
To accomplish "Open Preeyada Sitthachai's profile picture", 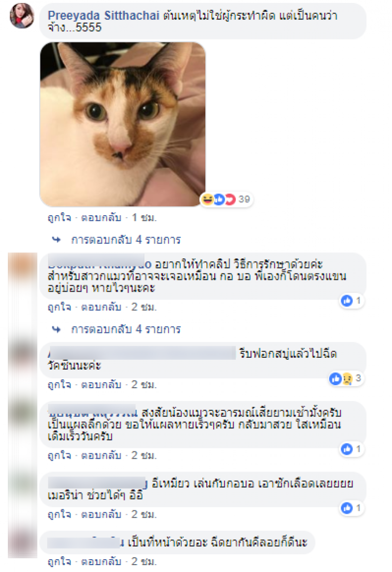I will coord(22,16).
